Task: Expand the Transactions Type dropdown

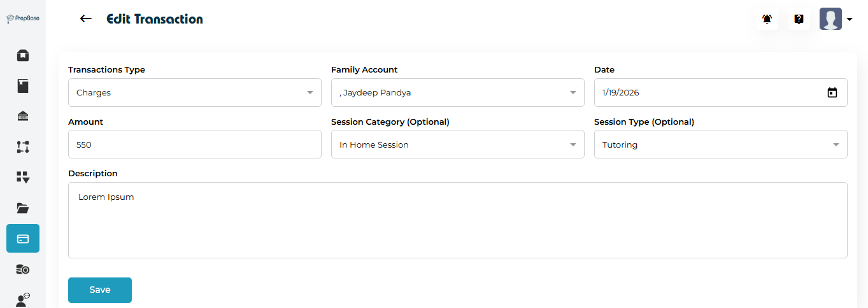Action: 194,93
